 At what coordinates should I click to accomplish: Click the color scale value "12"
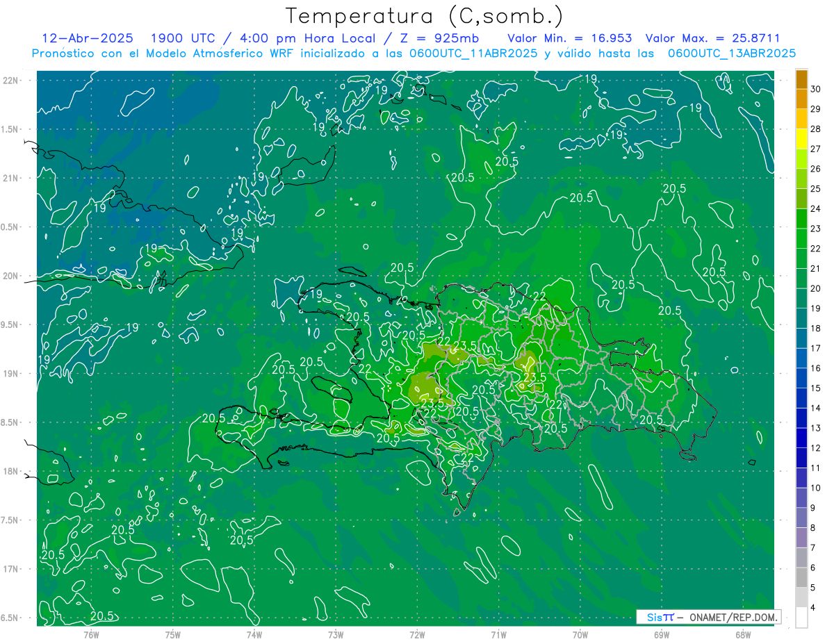[816, 448]
